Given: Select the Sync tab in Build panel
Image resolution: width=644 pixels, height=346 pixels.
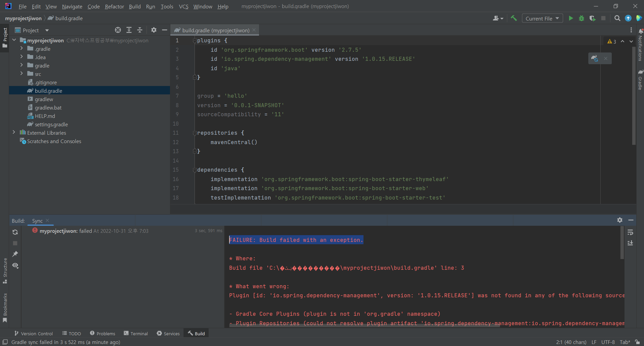Looking at the screenshot, I should (x=37, y=221).
